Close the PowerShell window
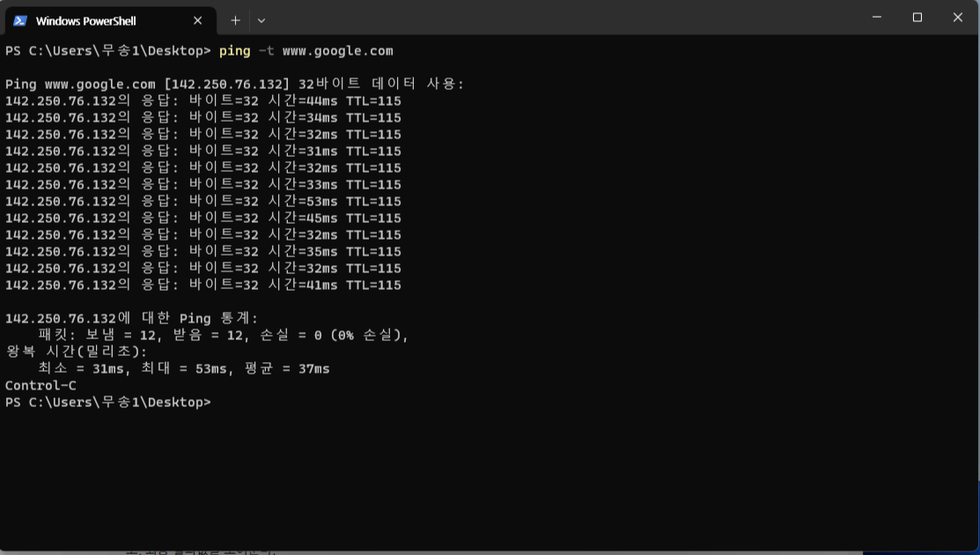Screen dimensions: 980x555 [957, 17]
